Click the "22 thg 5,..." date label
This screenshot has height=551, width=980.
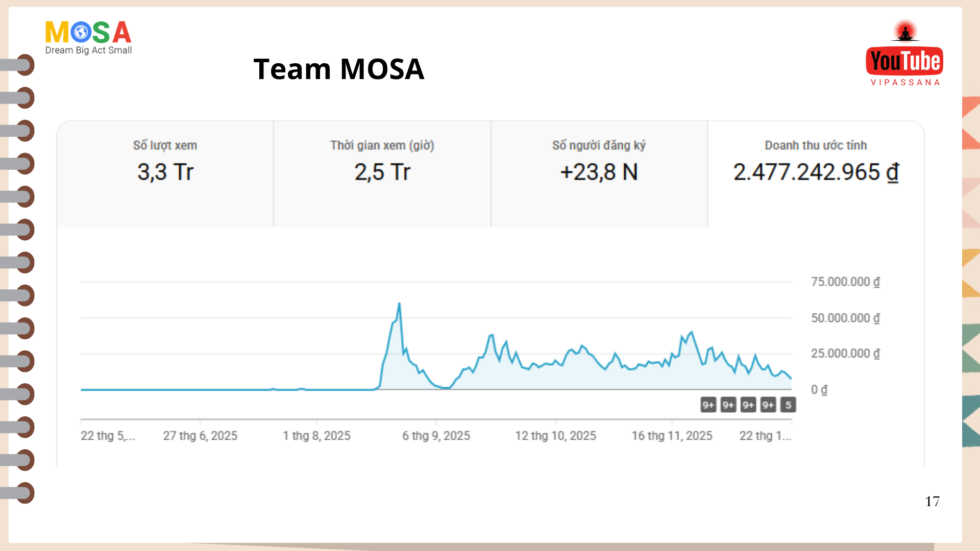pos(108,436)
